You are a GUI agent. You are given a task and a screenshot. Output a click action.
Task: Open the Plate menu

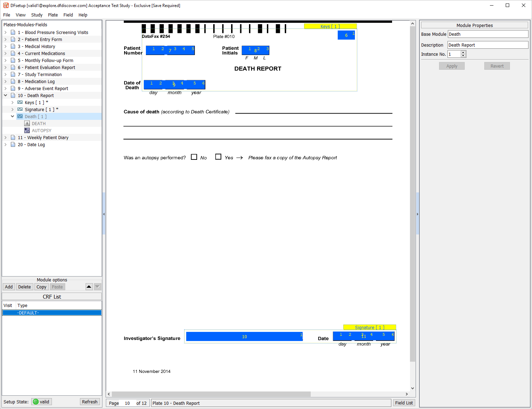pos(53,15)
